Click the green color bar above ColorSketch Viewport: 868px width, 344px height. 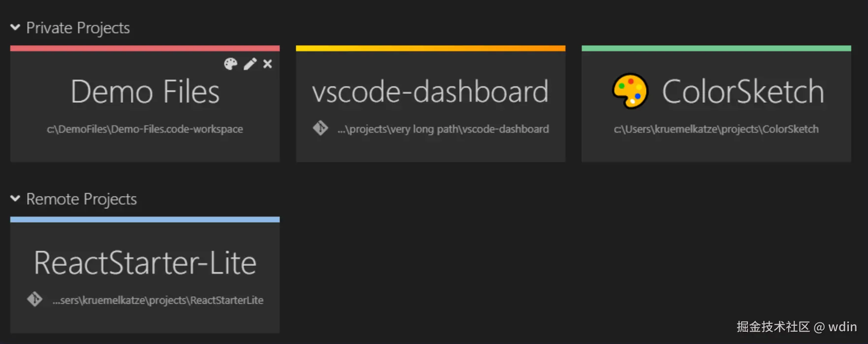pyautogui.click(x=716, y=48)
